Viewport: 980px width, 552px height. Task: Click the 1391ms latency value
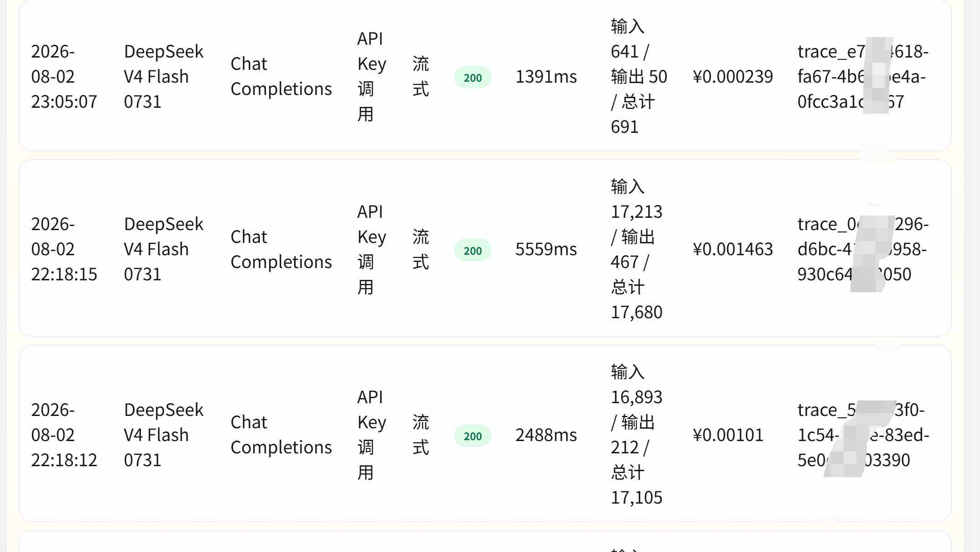(546, 77)
